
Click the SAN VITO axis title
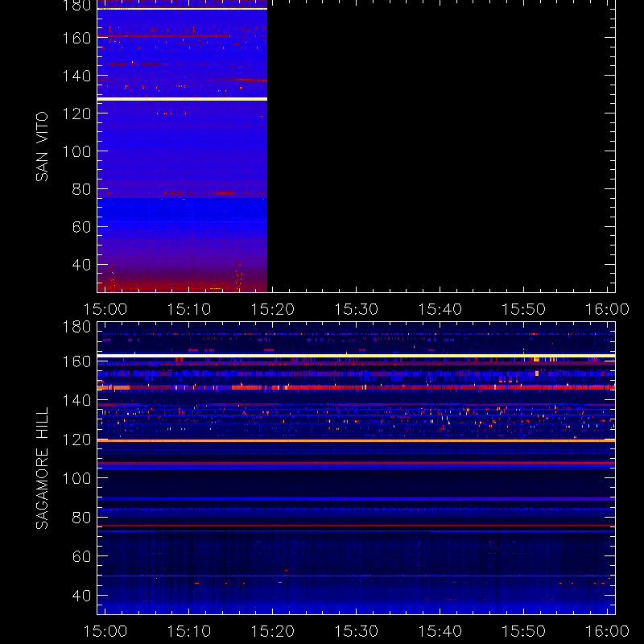(x=42, y=147)
